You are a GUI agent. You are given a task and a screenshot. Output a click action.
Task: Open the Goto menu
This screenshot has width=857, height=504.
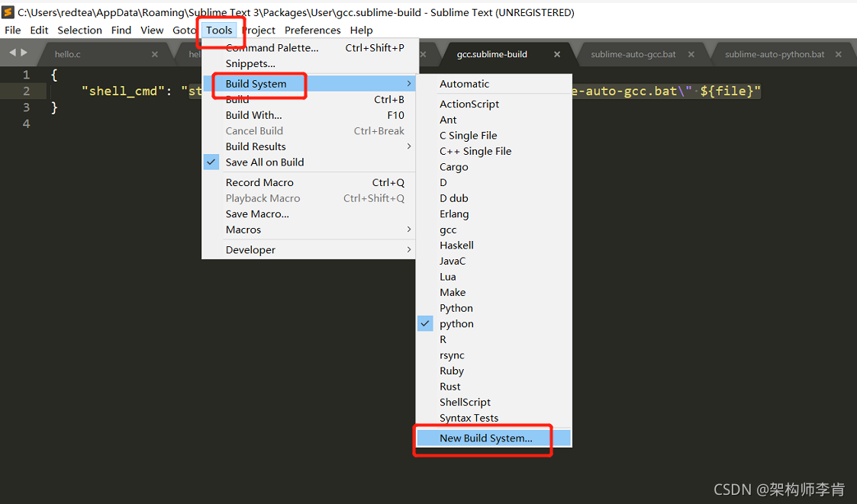tap(184, 30)
